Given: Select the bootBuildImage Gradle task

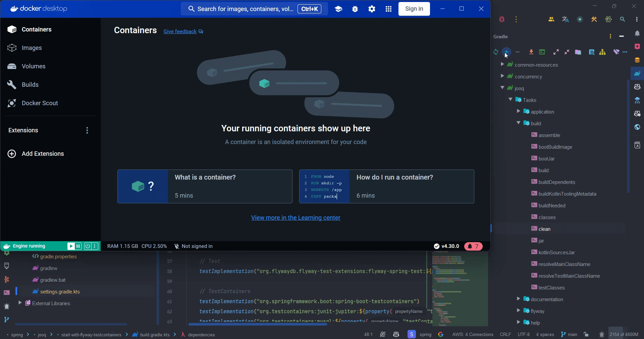Looking at the screenshot, I should coord(555,147).
